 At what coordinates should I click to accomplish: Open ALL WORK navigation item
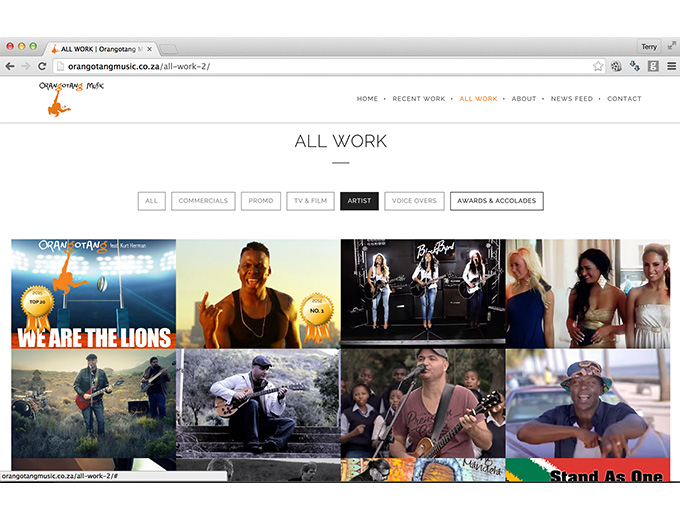pos(478,99)
